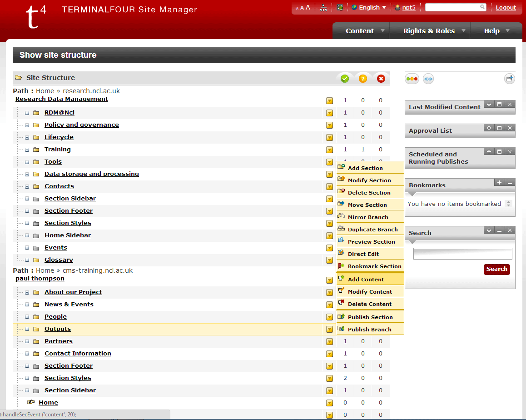The height and width of the screenshot is (420, 526).
Task: Click the red inactive status icon
Action: pos(381,79)
